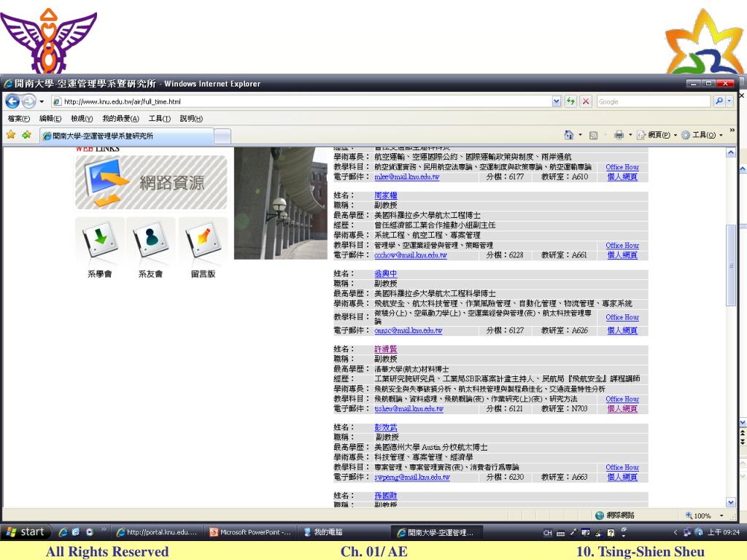Stop loading with the red X icon
The height and width of the screenshot is (560, 747).
pyautogui.click(x=586, y=101)
